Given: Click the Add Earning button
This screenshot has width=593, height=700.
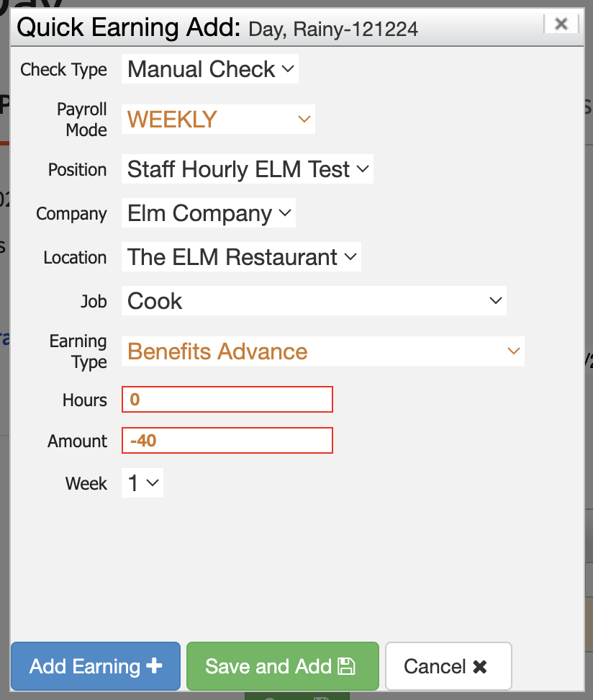Looking at the screenshot, I should click(x=96, y=667).
